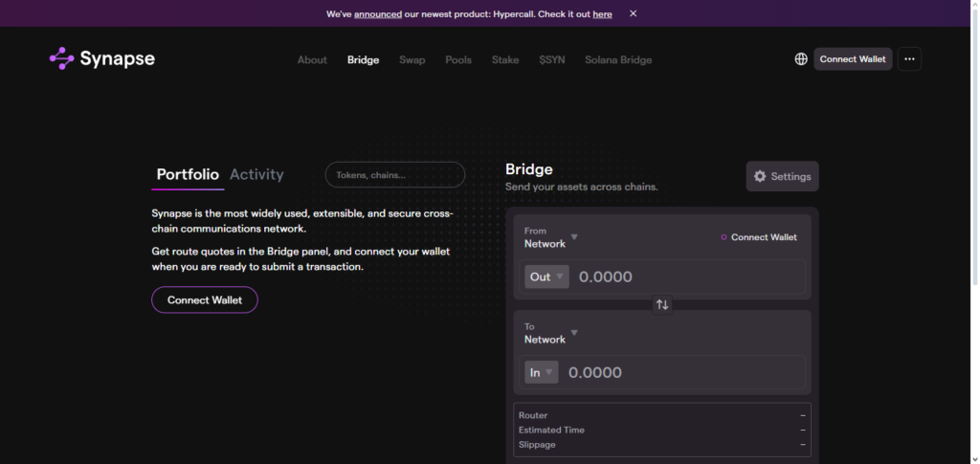Switch to the Activity tab

click(x=256, y=174)
